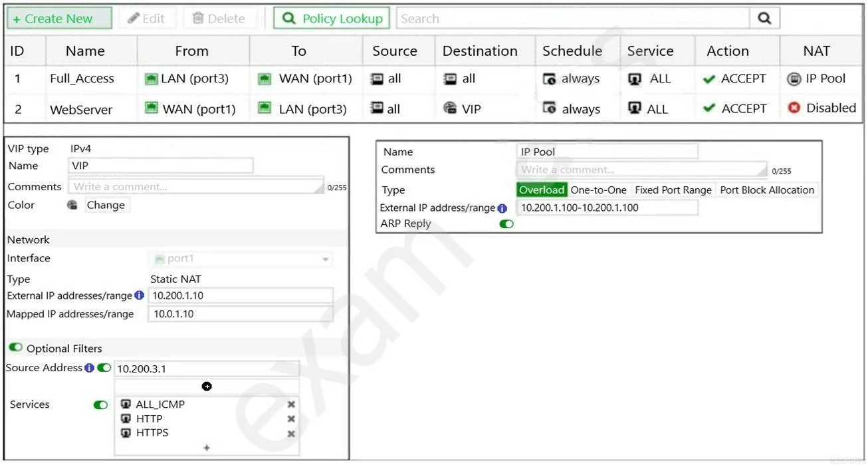This screenshot has width=868, height=465.
Task: Select the One-to-One pool type
Action: 598,190
